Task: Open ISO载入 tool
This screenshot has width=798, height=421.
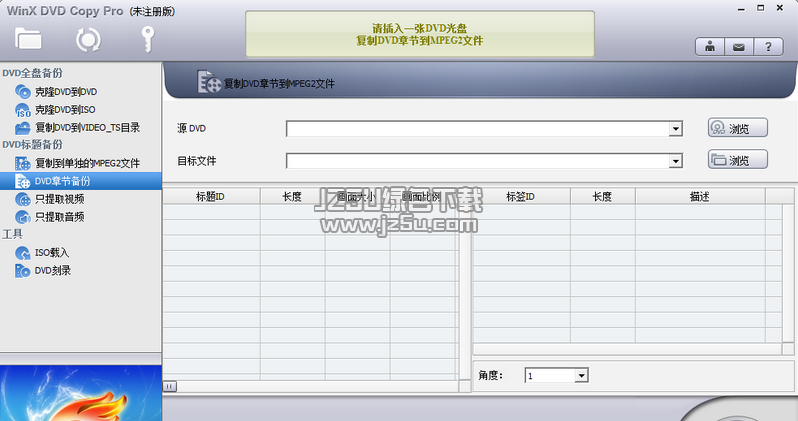Action: tap(51, 252)
